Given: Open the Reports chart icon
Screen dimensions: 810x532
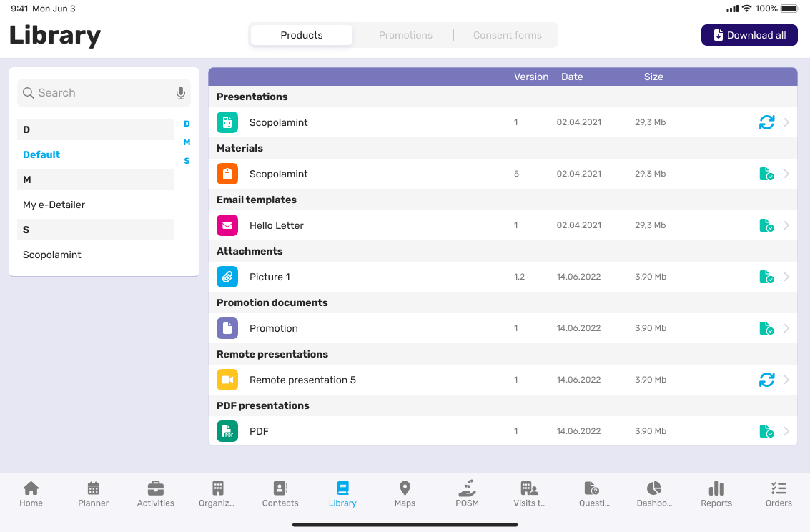Looking at the screenshot, I should 716,488.
